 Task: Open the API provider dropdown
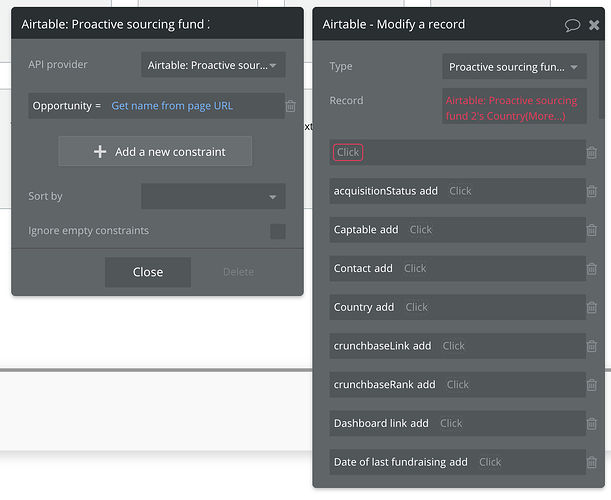tap(213, 65)
